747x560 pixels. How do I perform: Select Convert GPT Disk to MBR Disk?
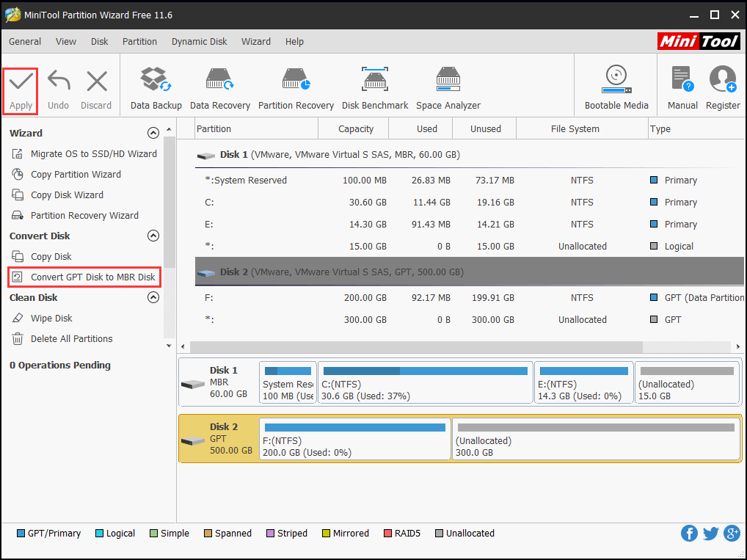point(84,277)
